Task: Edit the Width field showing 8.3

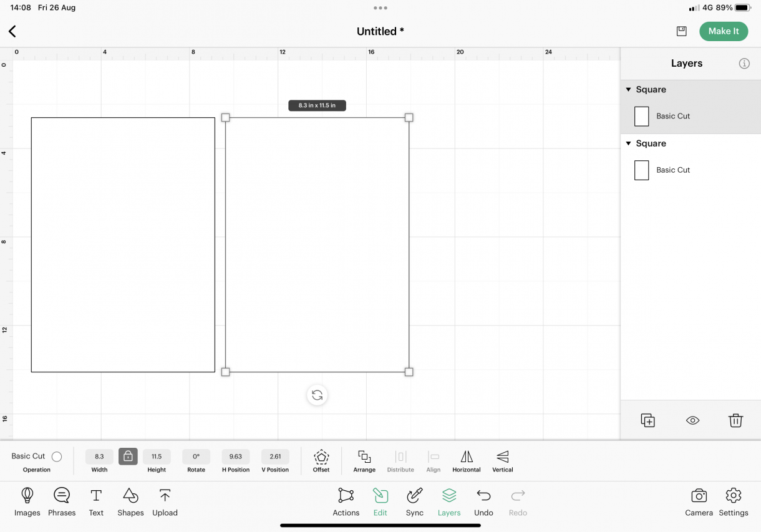Action: (99, 457)
